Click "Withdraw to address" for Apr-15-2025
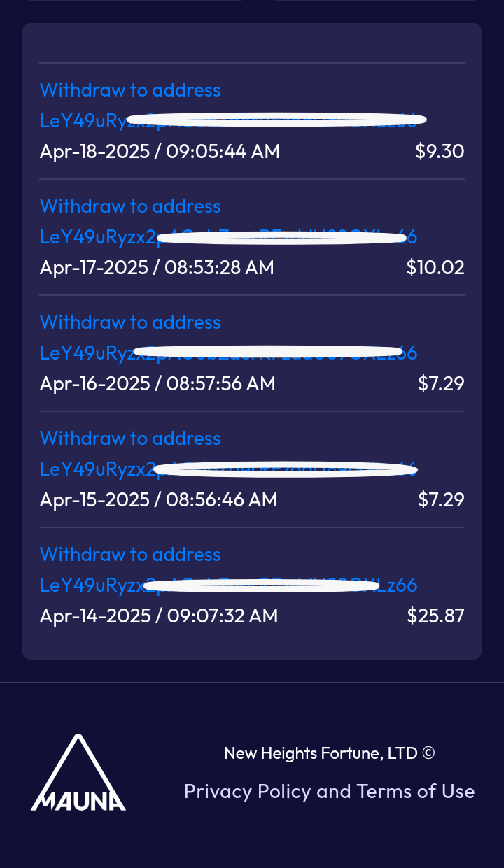504x868 pixels. (130, 439)
